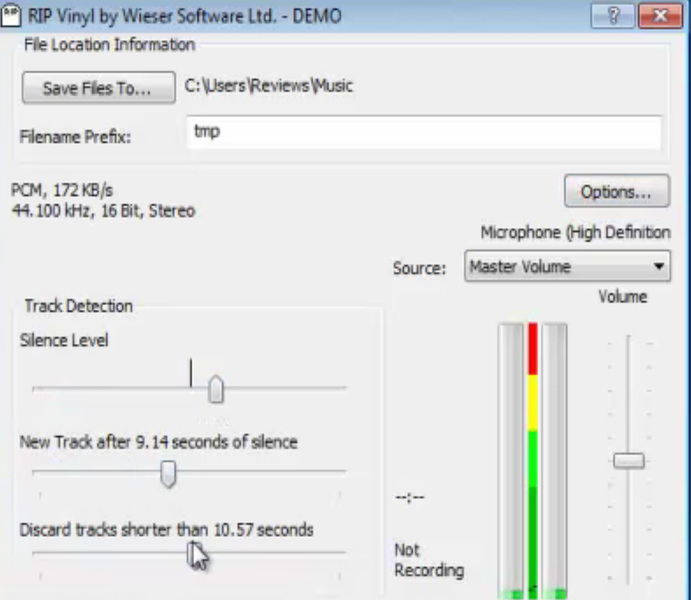Click the Silence Level label
Viewport: 691px width, 600px height.
point(64,340)
